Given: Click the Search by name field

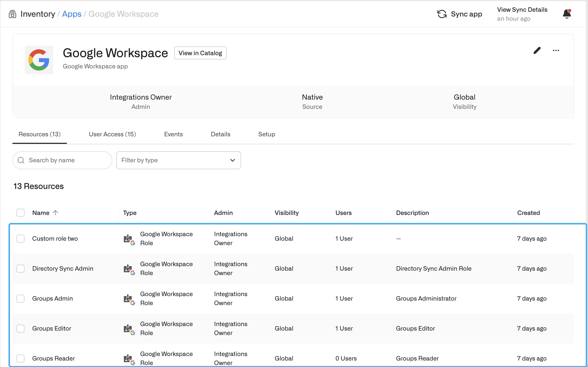Looking at the screenshot, I should [x=62, y=160].
